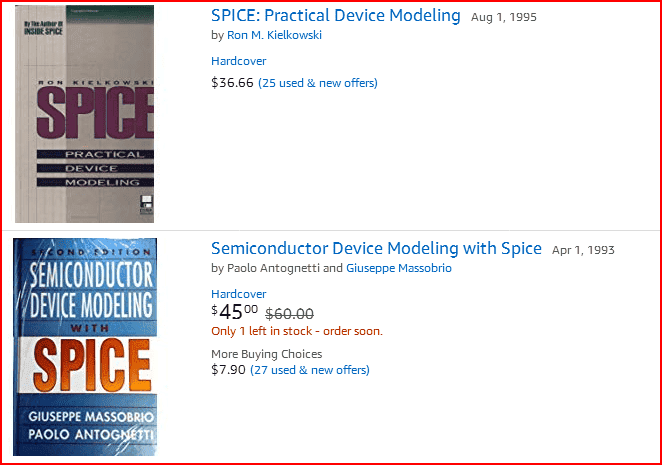Open the gray SPICE Practical Device Modeling cover
Image resolution: width=662 pixels, height=465 pixels.
(85, 113)
